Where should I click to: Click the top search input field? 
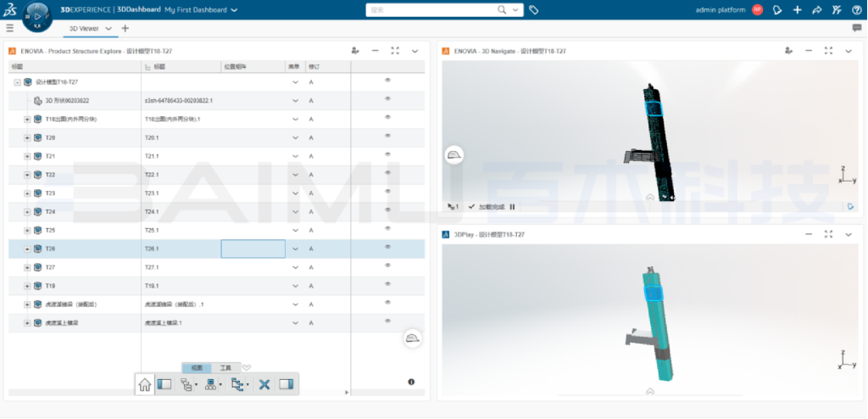432,10
